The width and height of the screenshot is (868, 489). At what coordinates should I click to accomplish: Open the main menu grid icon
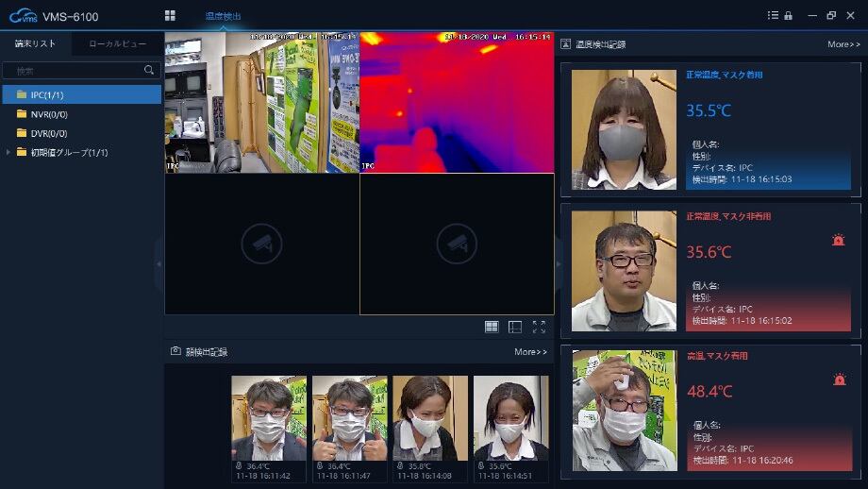(170, 16)
